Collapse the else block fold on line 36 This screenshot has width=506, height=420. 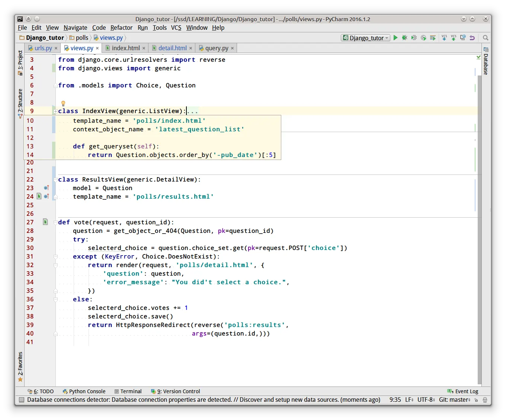pos(55,299)
